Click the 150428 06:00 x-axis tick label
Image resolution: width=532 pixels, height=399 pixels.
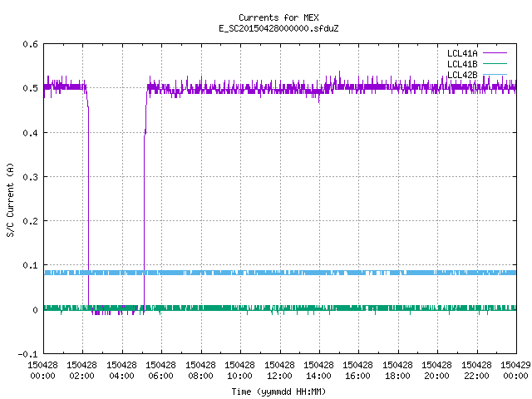point(160,371)
